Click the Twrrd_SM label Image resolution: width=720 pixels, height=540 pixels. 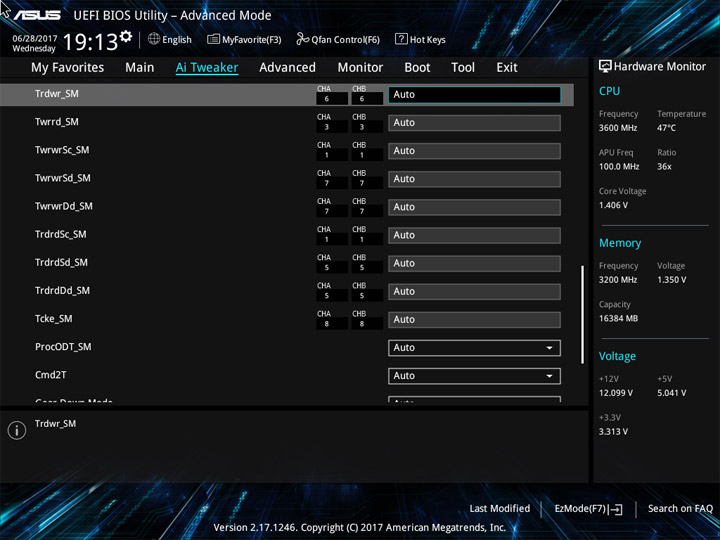[56, 122]
